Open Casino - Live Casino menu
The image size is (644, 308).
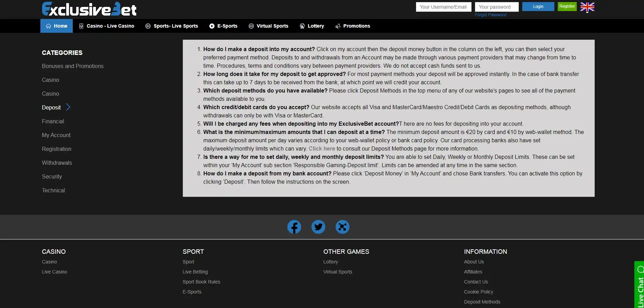(x=107, y=26)
